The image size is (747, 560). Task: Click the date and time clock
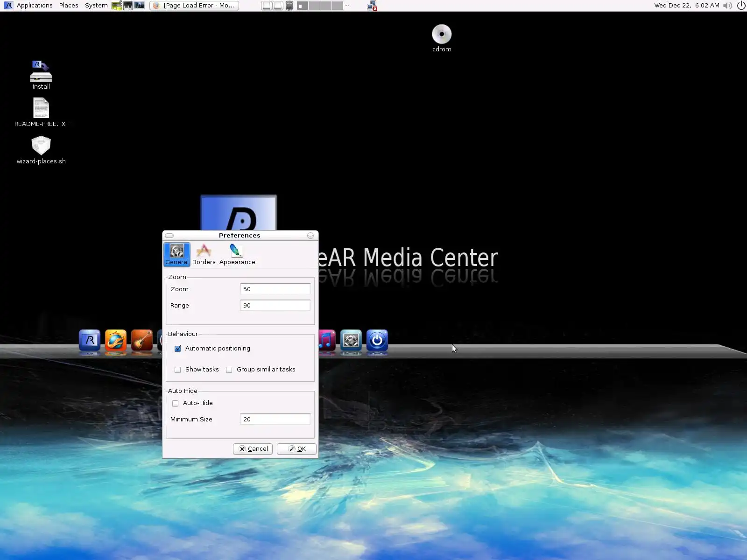point(687,6)
